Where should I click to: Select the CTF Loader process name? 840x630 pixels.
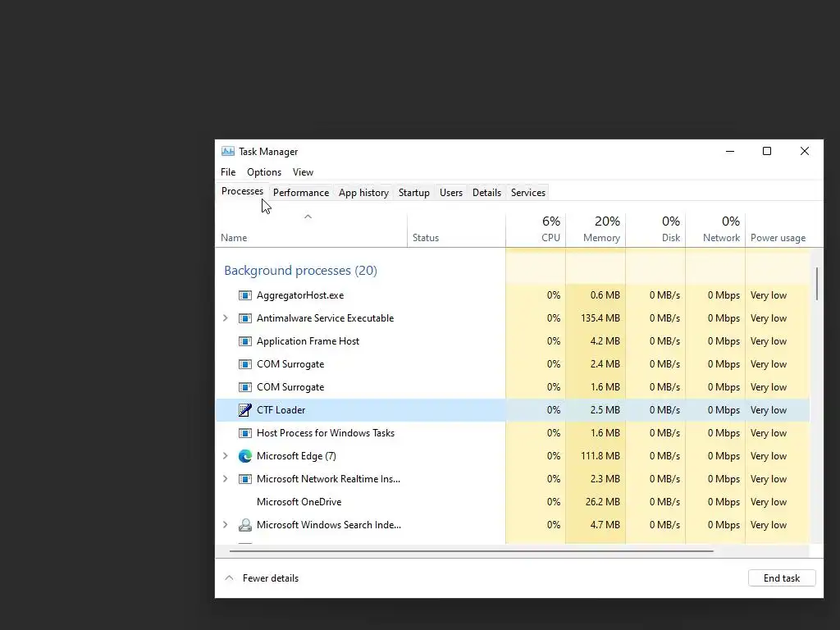(281, 410)
